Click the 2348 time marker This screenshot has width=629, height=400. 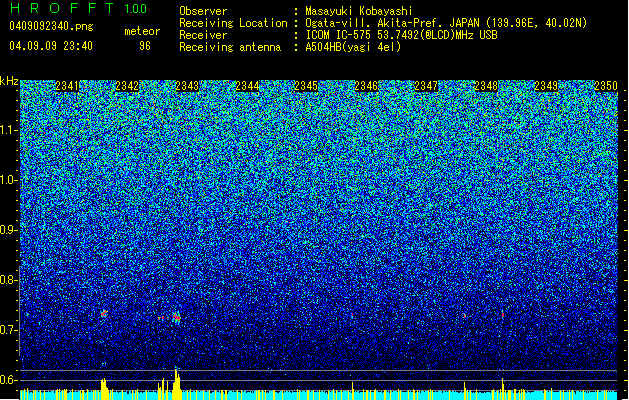tap(486, 86)
